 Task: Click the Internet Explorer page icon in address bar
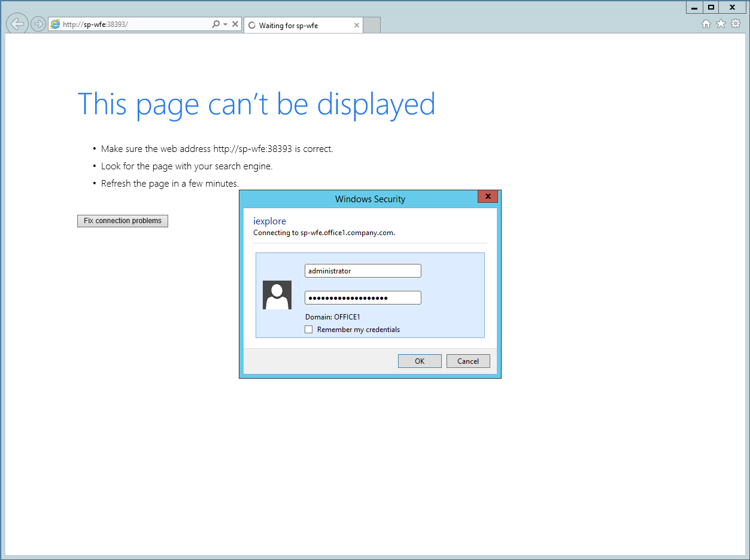point(56,25)
